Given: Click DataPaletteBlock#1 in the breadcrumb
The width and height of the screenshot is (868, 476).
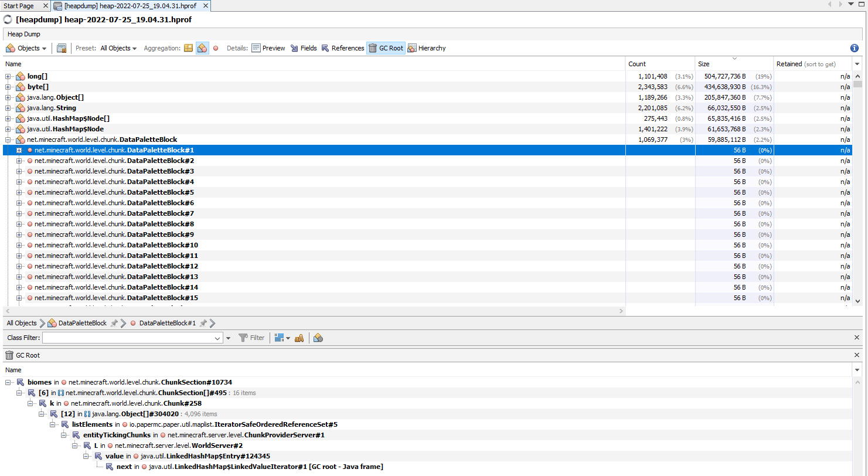Looking at the screenshot, I should [163, 323].
